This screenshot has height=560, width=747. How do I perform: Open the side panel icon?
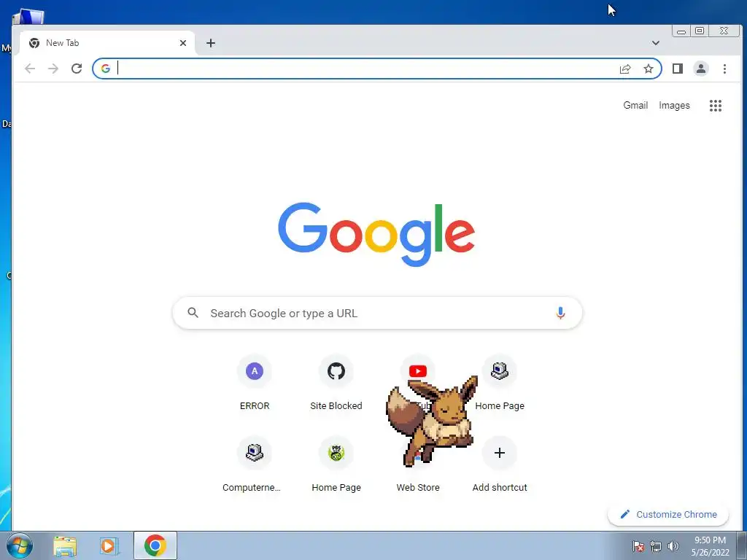(678, 69)
